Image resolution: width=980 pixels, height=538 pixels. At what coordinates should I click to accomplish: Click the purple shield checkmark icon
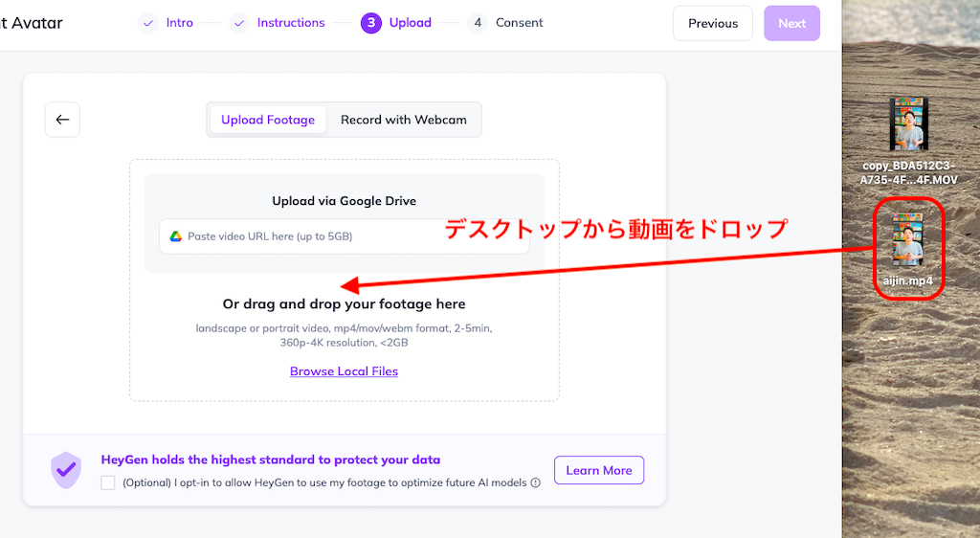pos(66,470)
